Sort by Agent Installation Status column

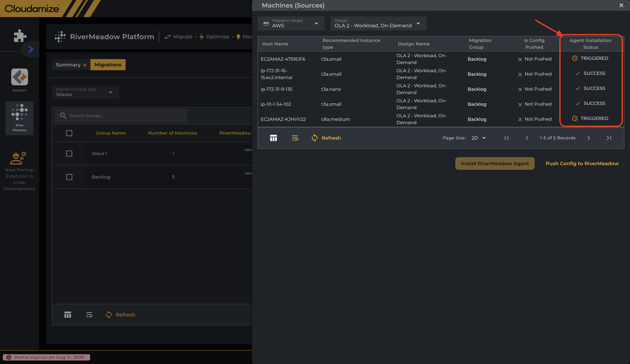point(590,44)
